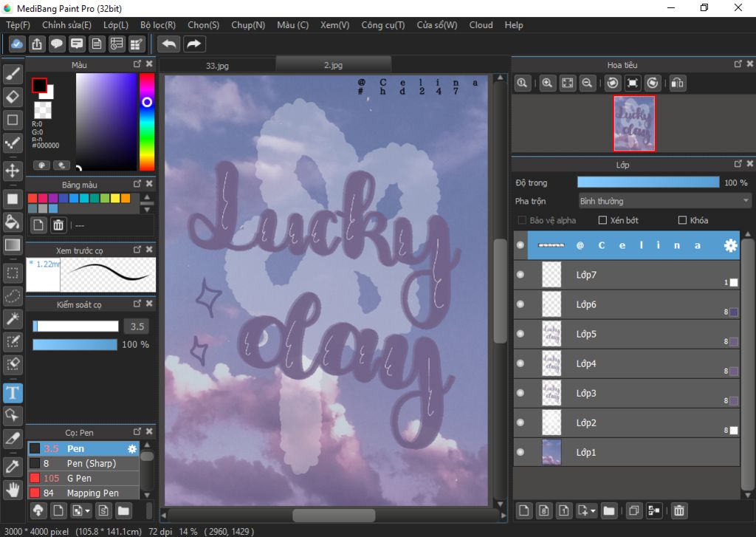756x537 pixels.
Task: Click the rainbow hue slider bar
Action: [147, 122]
